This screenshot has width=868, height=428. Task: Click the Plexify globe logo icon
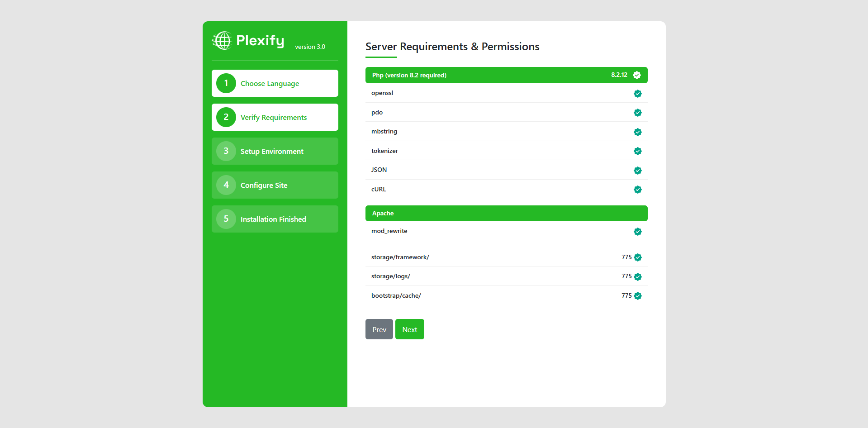pyautogui.click(x=222, y=41)
